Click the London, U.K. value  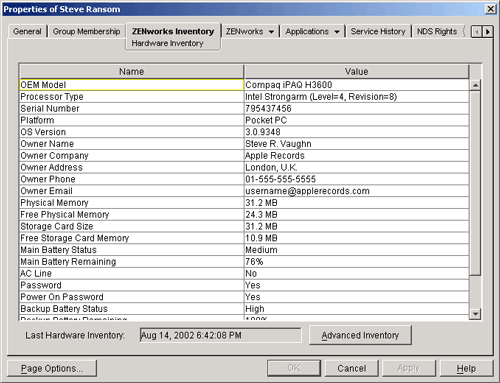coord(356,167)
